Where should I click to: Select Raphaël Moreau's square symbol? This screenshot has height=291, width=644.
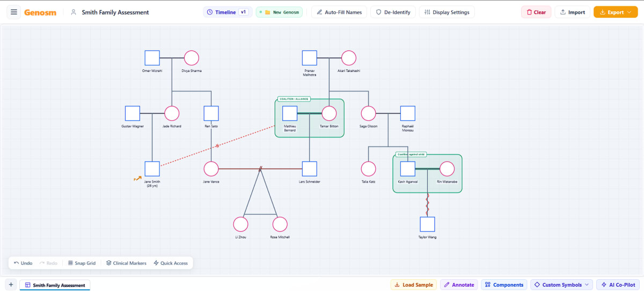click(408, 113)
